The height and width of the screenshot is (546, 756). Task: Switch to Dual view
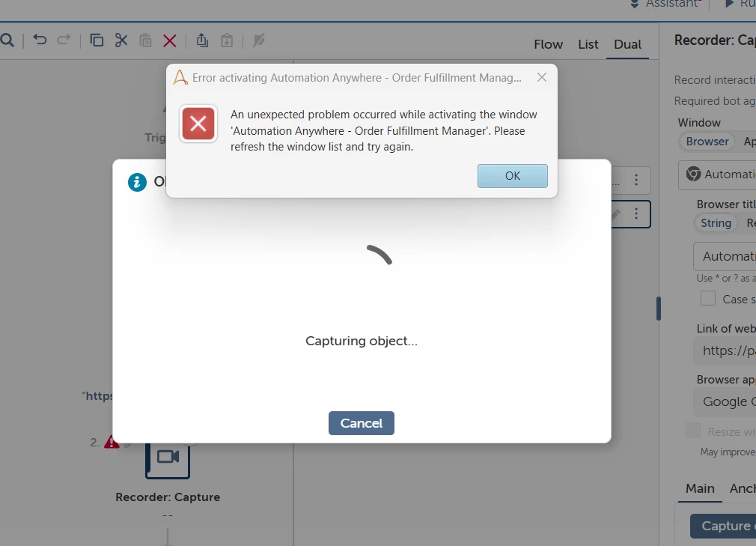click(x=627, y=44)
